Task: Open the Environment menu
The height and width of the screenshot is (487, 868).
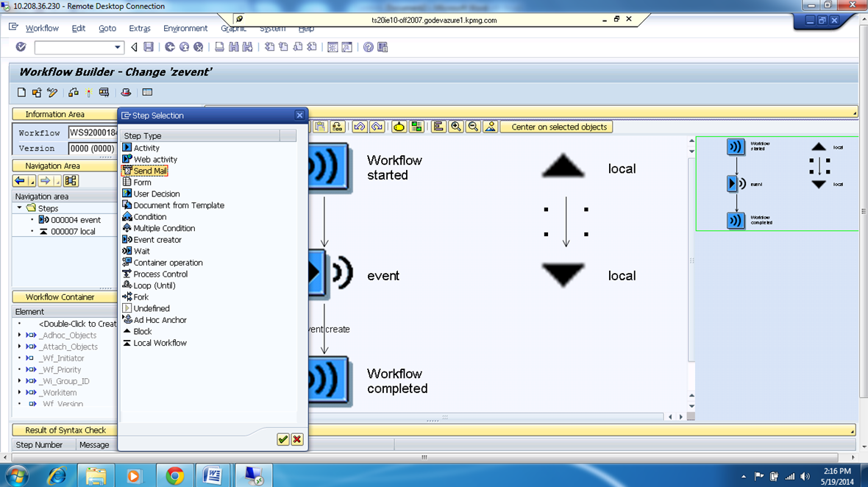Action: pos(185,28)
